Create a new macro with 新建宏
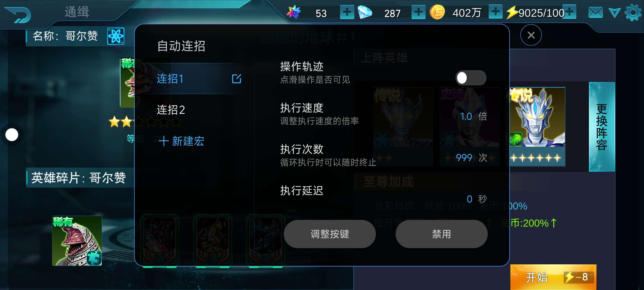Viewport: 644px width, 290px height. (x=181, y=141)
